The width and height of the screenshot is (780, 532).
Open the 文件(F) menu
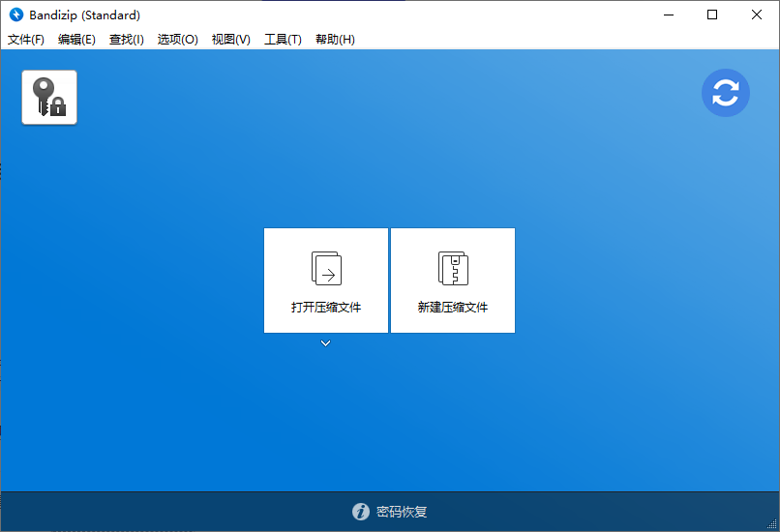26,40
